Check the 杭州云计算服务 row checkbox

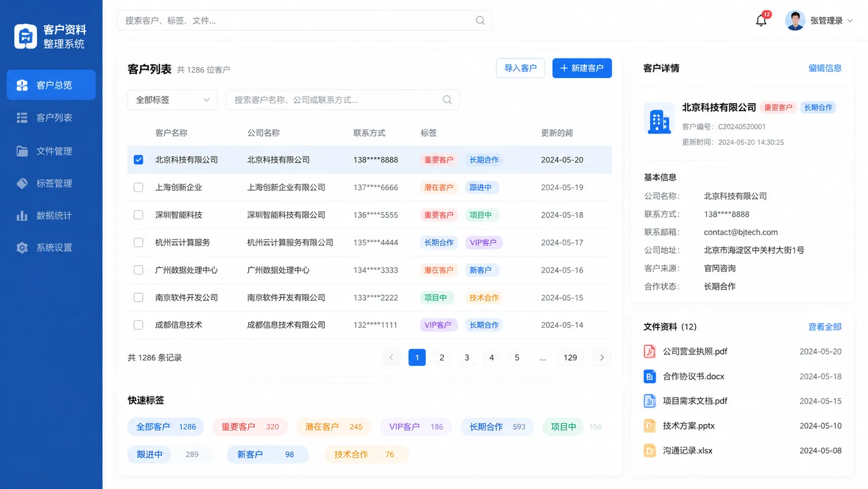138,242
